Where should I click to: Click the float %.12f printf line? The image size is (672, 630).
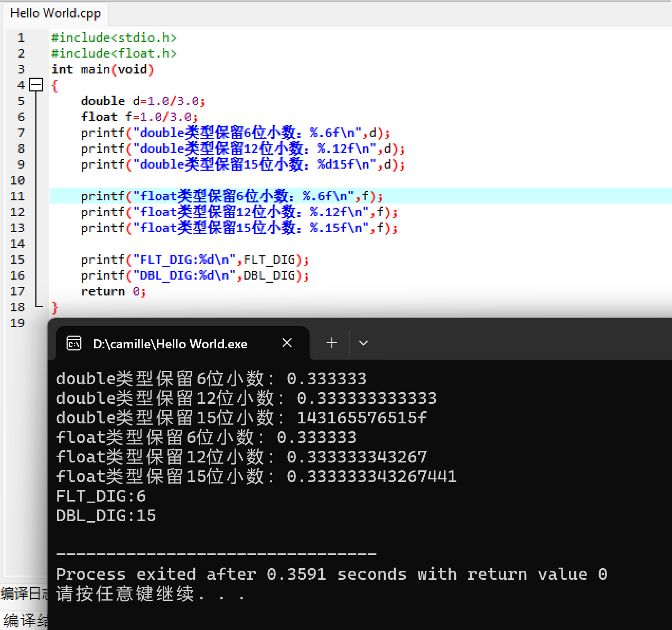tap(239, 212)
